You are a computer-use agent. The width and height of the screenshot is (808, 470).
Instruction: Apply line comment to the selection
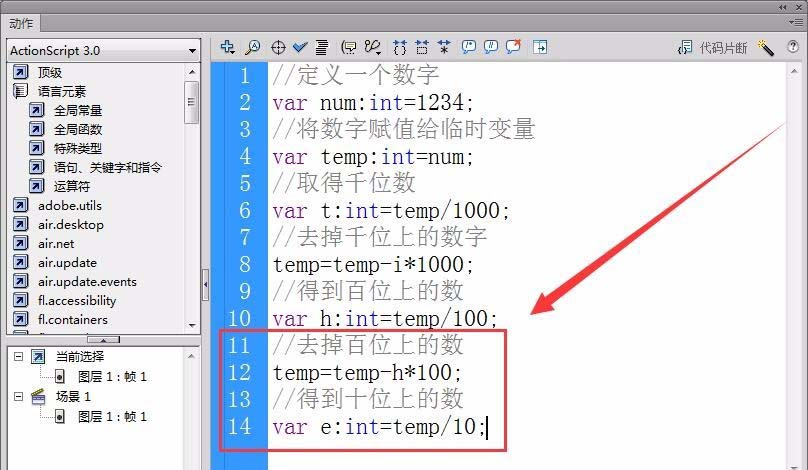[491, 47]
